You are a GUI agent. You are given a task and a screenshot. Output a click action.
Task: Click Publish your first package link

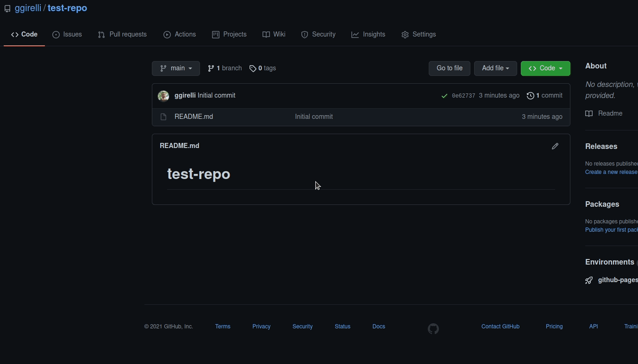click(x=611, y=230)
